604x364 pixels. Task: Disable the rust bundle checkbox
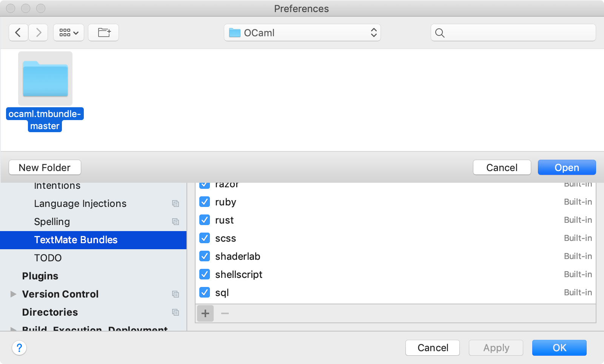pyautogui.click(x=205, y=220)
